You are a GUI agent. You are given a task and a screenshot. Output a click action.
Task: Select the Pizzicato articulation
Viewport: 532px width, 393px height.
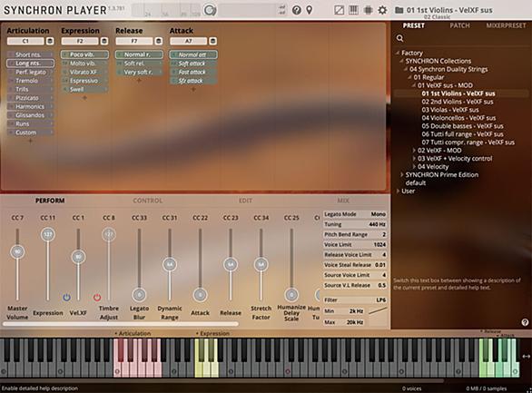point(30,98)
